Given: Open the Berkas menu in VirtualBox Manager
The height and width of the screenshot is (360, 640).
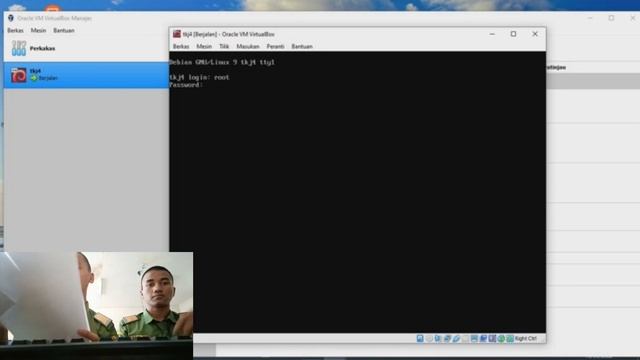Looking at the screenshot, I should pos(16,31).
